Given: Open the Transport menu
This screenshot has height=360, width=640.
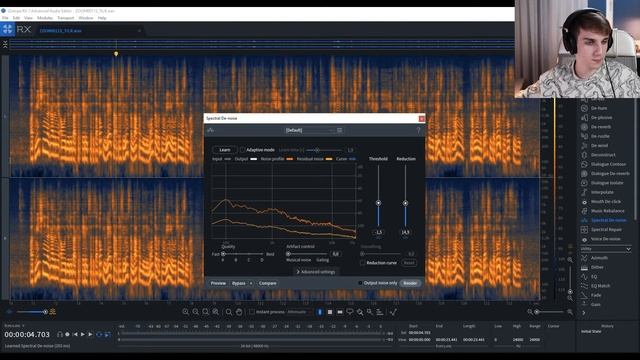Looking at the screenshot, I should tap(66, 18).
